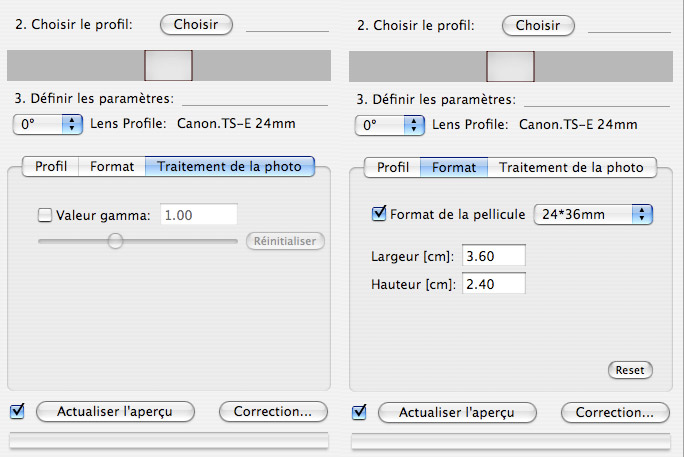The image size is (684, 457).
Task: Click the Largeur [cm] input field
Action: [x=494, y=256]
